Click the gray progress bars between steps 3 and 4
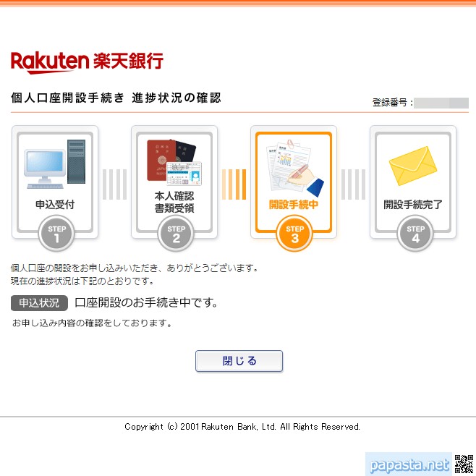 point(353,184)
